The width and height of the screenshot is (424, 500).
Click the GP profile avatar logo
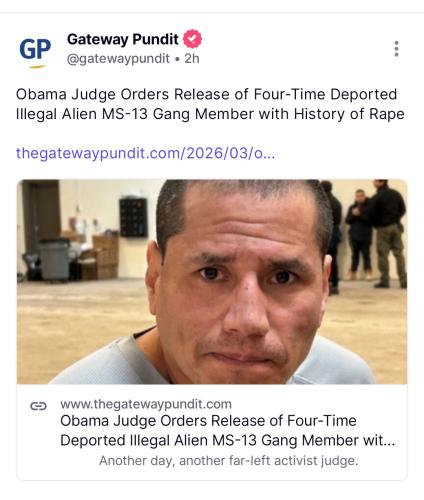click(x=35, y=51)
